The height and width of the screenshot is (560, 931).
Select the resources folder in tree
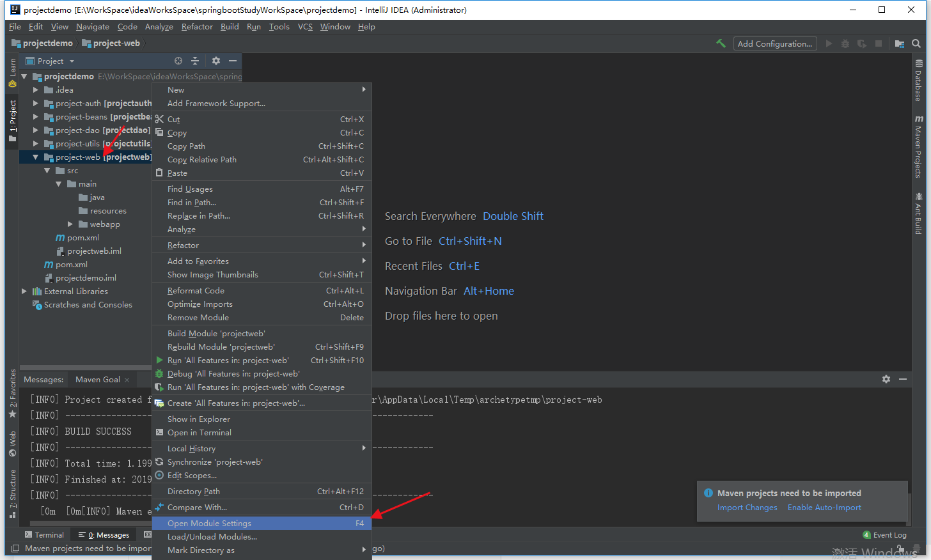click(102, 211)
